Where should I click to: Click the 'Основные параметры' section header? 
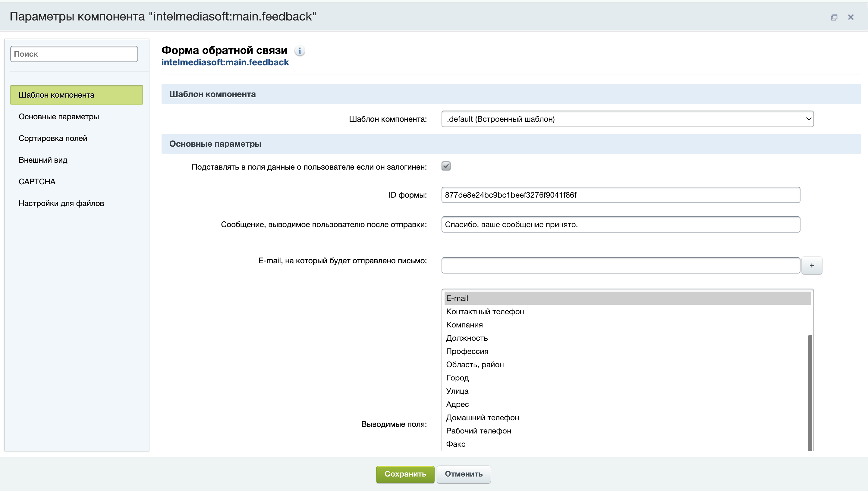pos(511,144)
